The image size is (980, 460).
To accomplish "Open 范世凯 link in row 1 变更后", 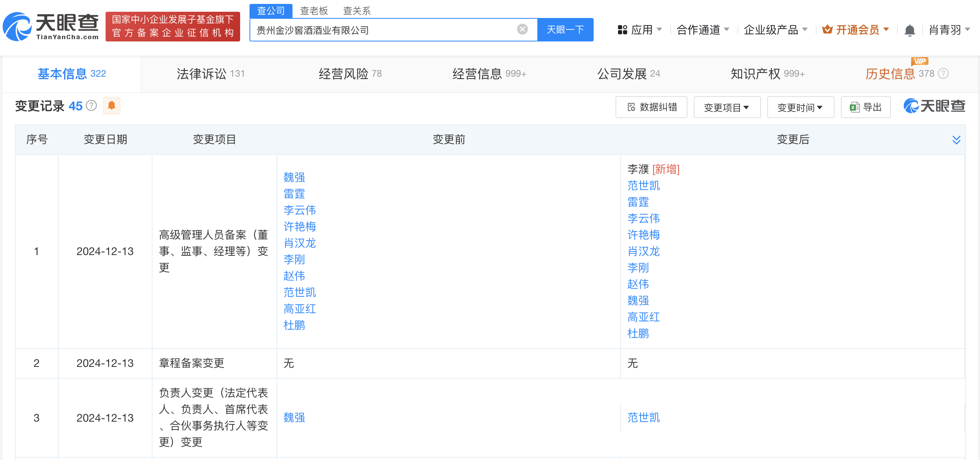I will [644, 186].
